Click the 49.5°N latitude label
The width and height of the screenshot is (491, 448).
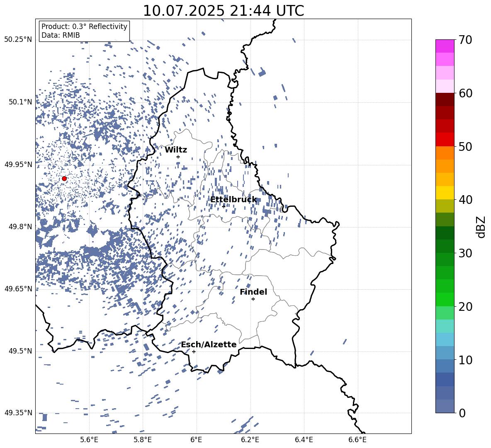tap(20, 351)
